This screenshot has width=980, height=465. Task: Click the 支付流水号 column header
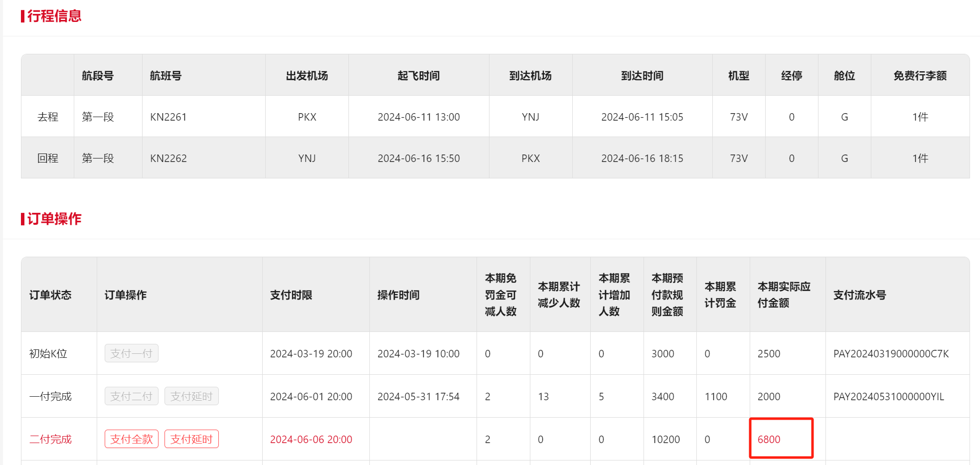pyautogui.click(x=859, y=295)
